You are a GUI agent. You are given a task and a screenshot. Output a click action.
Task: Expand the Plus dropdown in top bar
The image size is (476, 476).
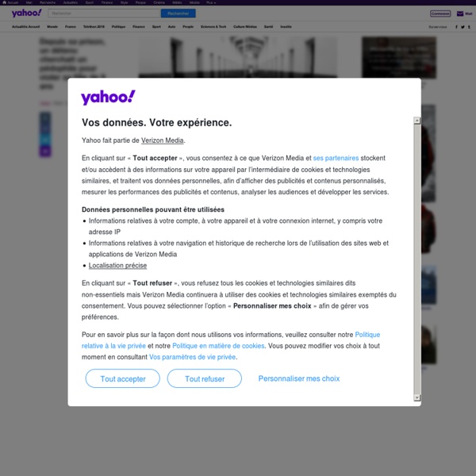click(211, 2)
